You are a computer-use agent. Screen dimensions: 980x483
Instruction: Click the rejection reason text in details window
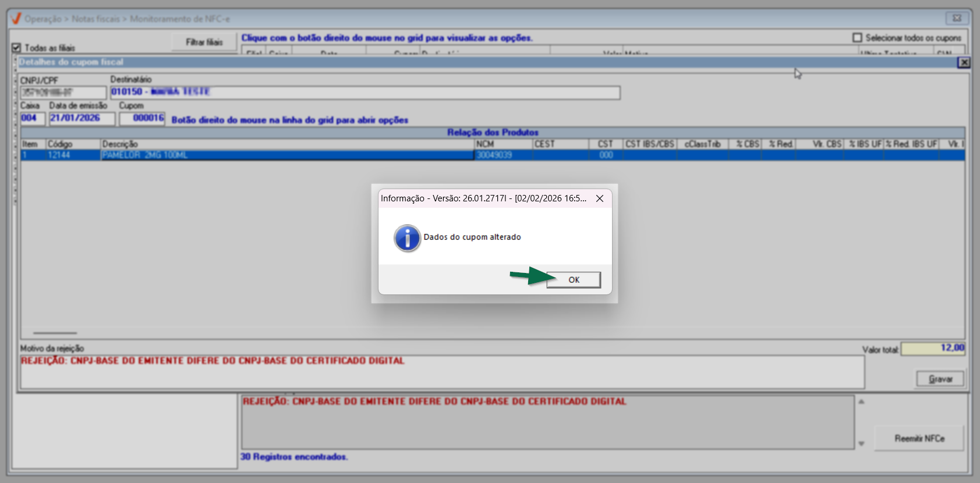coord(213,361)
